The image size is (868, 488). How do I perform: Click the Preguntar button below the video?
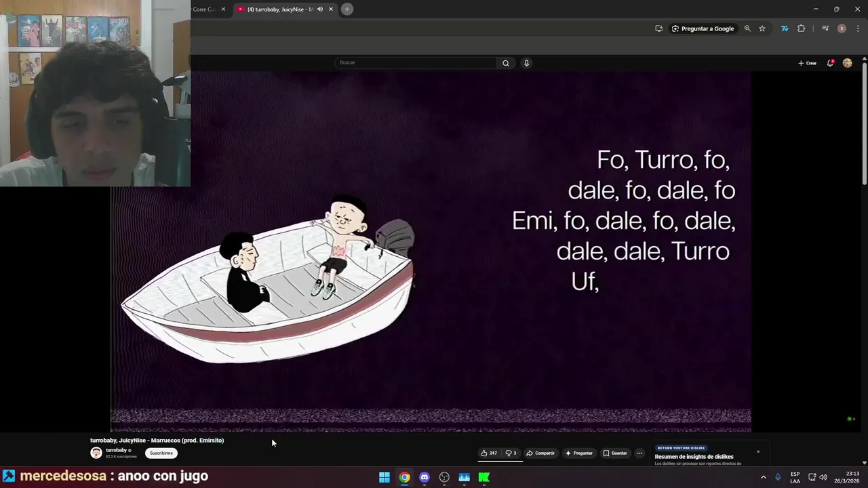pos(578,453)
